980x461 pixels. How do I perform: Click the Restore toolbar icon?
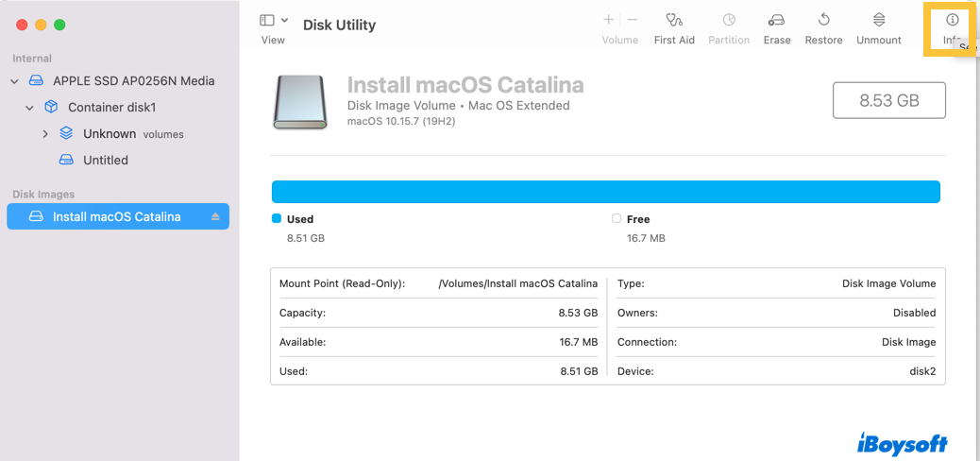(x=823, y=20)
